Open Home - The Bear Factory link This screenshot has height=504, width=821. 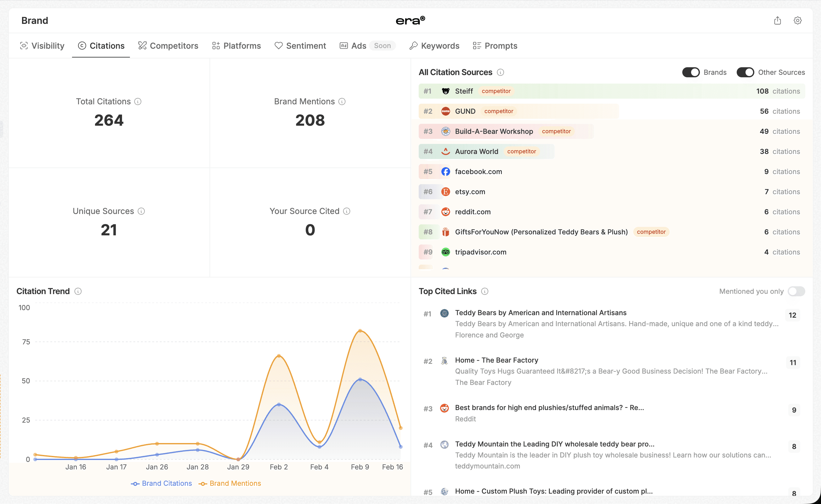click(496, 360)
